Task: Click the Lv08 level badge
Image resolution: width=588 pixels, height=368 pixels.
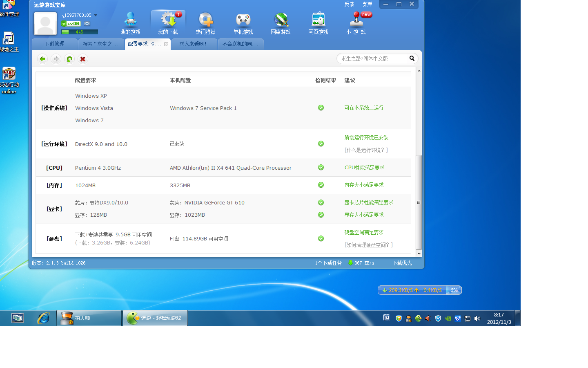Action: [x=71, y=24]
